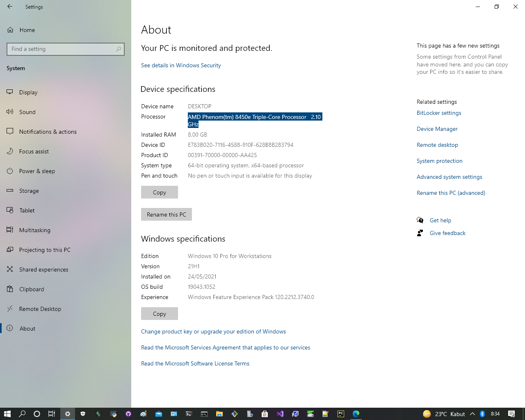The width and height of the screenshot is (525, 420).
Task: Click the Find a setting search box
Action: tap(66, 49)
